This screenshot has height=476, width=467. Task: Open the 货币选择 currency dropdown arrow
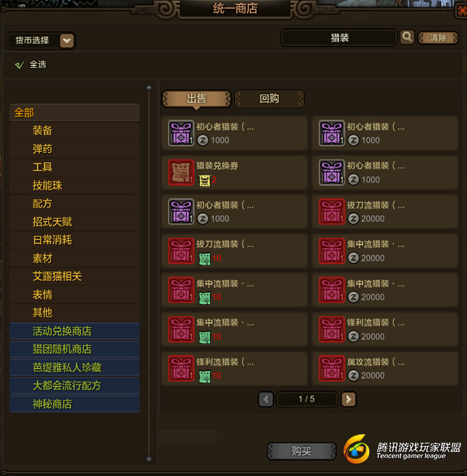[x=67, y=41]
